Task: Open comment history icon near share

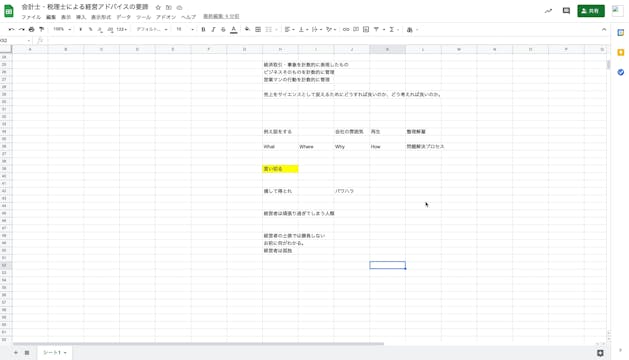Action: pos(566,11)
